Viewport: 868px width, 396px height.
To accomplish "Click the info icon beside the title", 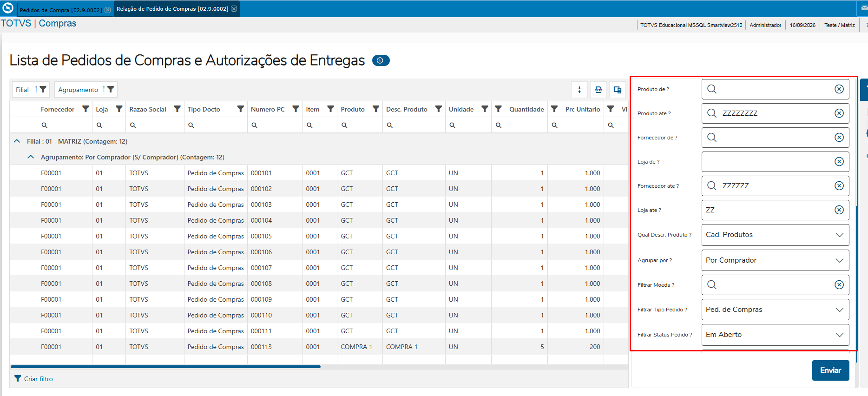I will (x=381, y=60).
